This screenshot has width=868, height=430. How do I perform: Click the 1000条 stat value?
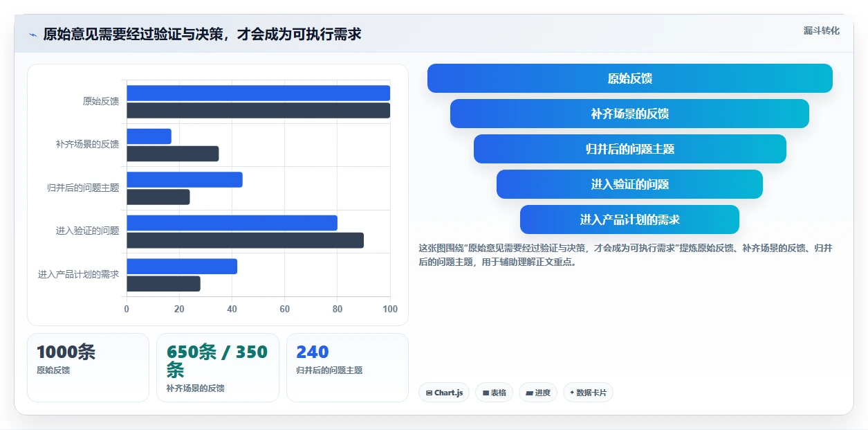(66, 352)
